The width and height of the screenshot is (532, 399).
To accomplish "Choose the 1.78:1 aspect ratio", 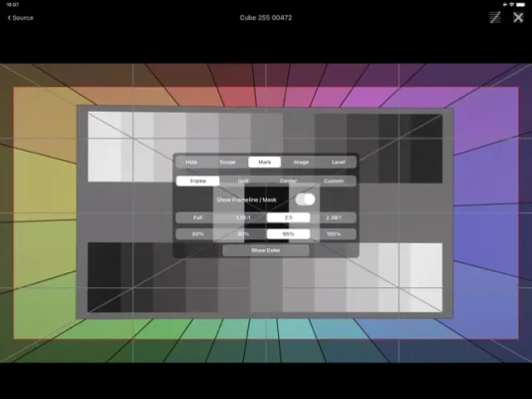I will (243, 217).
